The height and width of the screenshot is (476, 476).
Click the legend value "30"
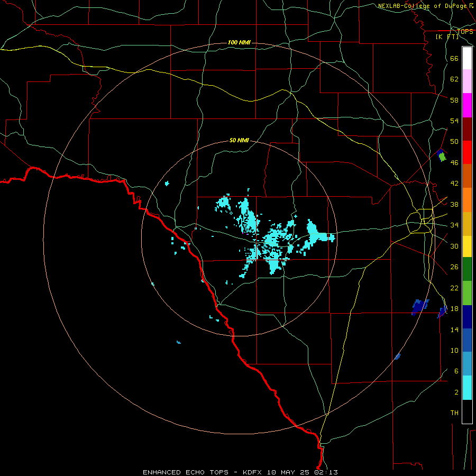point(454,246)
